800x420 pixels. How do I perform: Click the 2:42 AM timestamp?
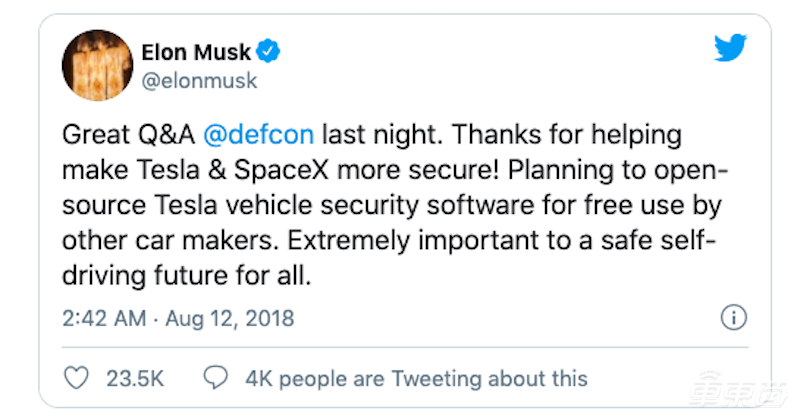[x=103, y=319]
